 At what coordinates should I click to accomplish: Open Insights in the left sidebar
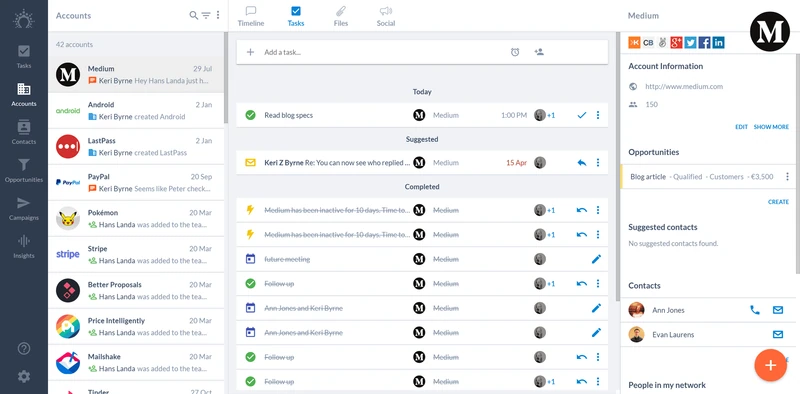click(x=23, y=246)
